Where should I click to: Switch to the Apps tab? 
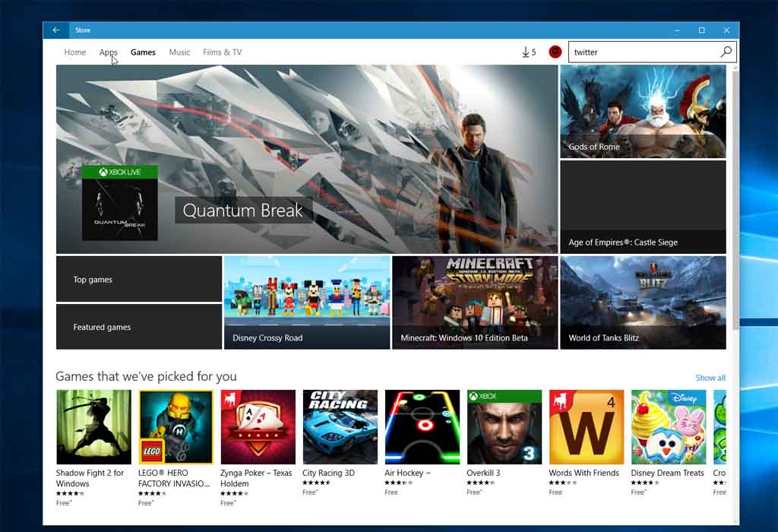coord(108,52)
